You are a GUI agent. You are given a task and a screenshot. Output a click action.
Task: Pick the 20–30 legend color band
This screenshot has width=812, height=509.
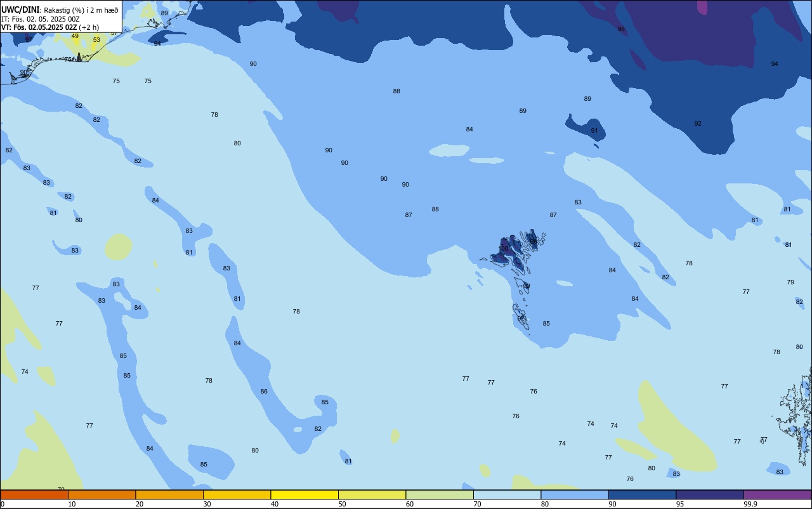point(169,494)
